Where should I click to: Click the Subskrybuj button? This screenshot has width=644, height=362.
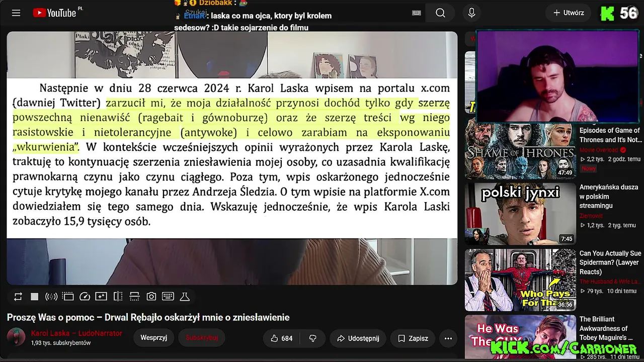(201, 338)
